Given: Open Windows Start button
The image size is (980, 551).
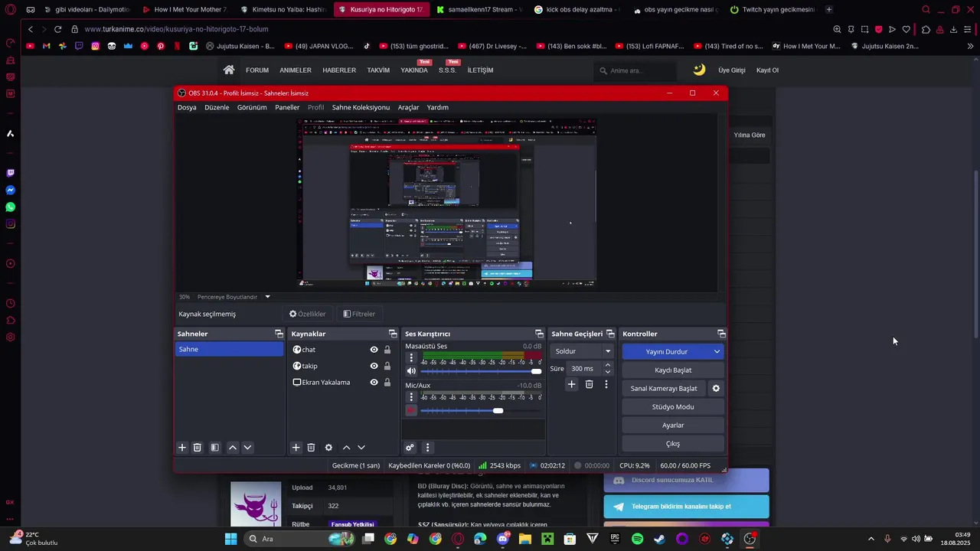Looking at the screenshot, I should (x=230, y=539).
